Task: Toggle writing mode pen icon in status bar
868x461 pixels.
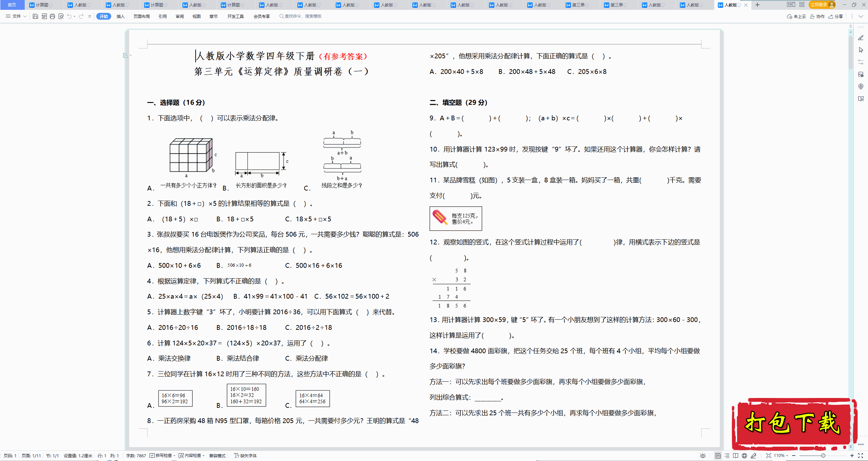Action: (x=753, y=456)
